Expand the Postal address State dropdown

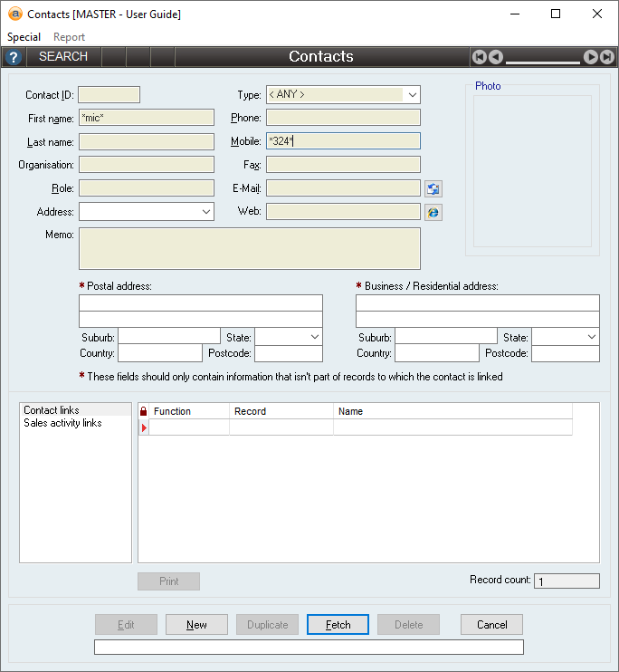(314, 337)
